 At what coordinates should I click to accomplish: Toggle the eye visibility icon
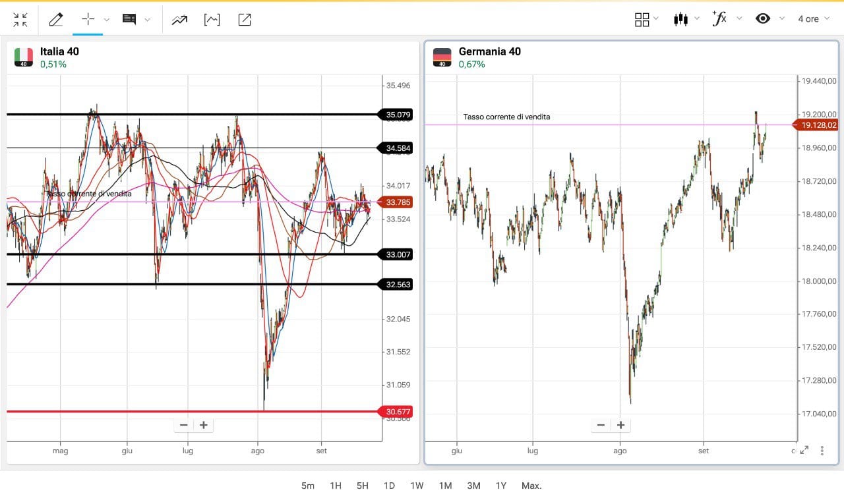[x=763, y=18]
